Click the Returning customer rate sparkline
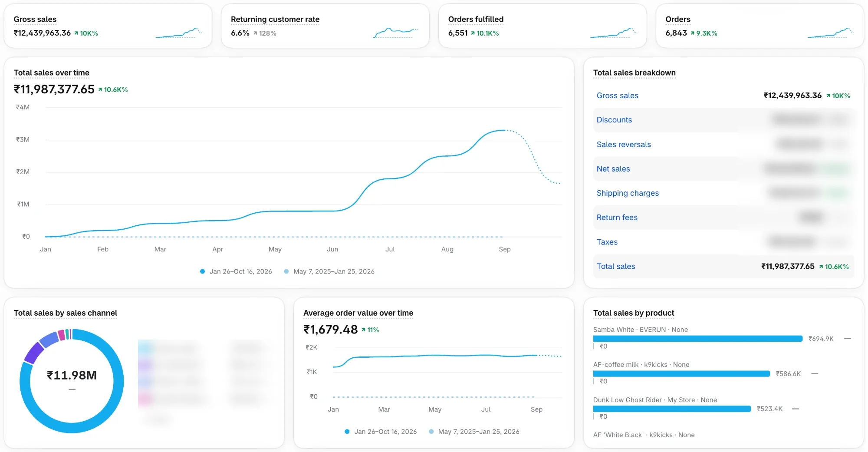868x452 pixels. tap(395, 33)
